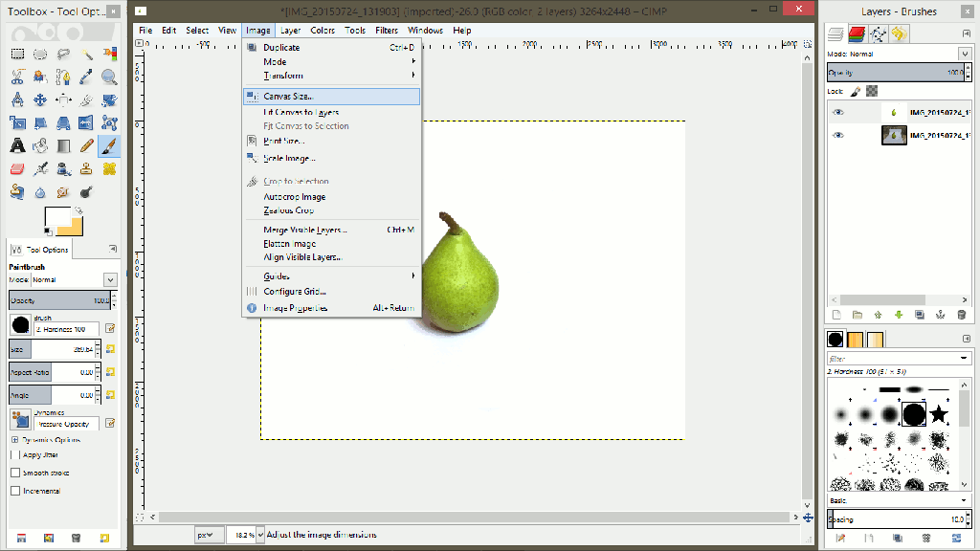The image size is (980, 551).
Task: Toggle lock pixels for the layer
Action: [856, 91]
